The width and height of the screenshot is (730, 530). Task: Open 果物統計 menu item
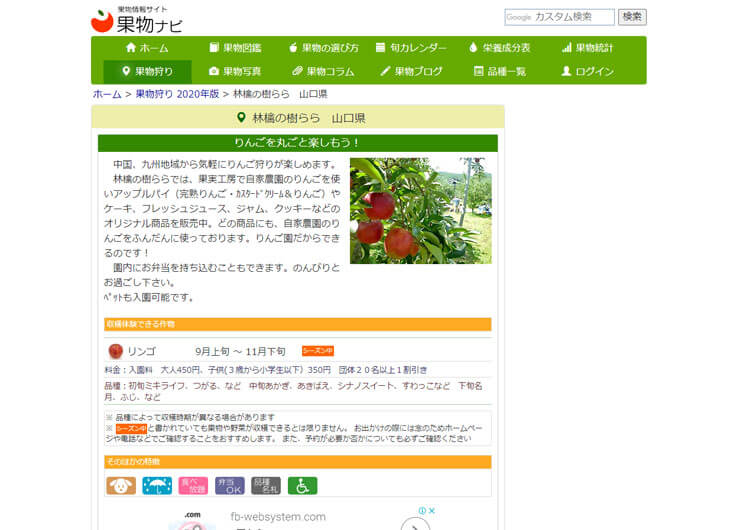point(588,48)
